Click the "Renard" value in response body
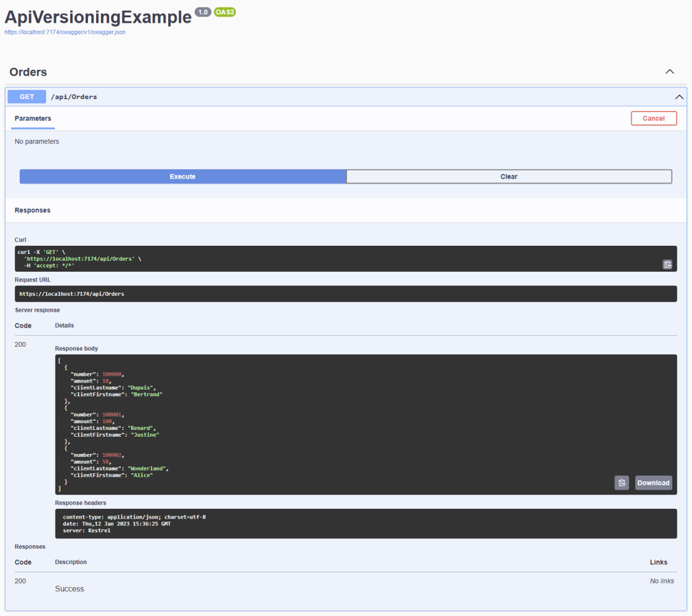Image resolution: width=692 pixels, height=616 pixels. pyautogui.click(x=140, y=428)
